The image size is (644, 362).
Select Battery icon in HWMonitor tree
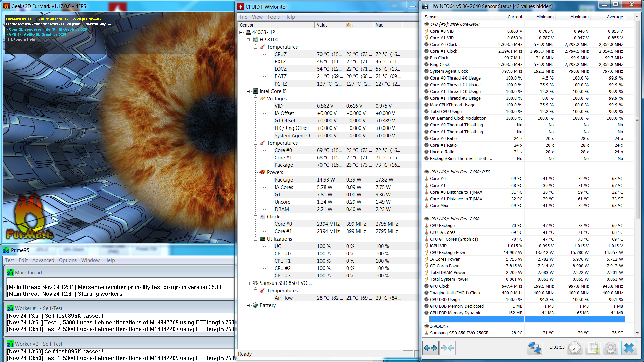(255, 305)
